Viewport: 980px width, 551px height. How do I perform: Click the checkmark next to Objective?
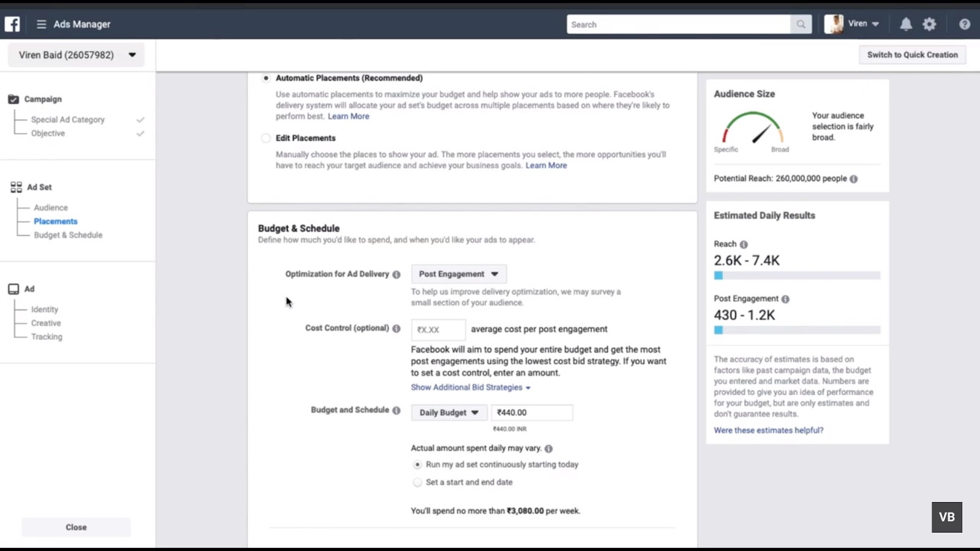point(140,133)
